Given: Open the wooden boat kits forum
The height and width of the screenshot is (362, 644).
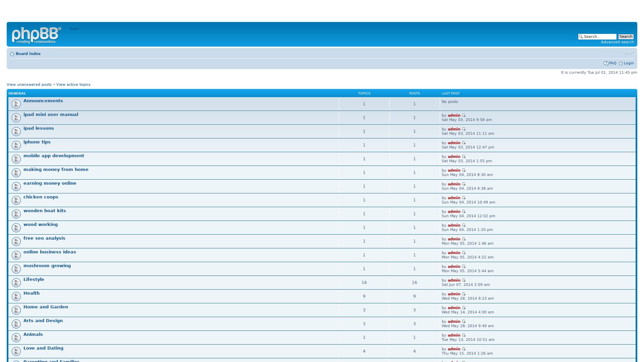Looking at the screenshot, I should 45,210.
